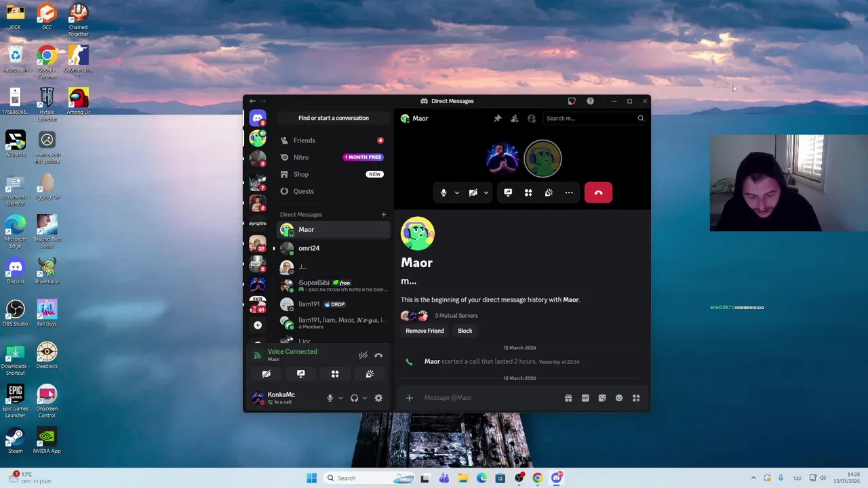The width and height of the screenshot is (868, 488).
Task: Expand camera options arrow in call
Action: click(486, 192)
